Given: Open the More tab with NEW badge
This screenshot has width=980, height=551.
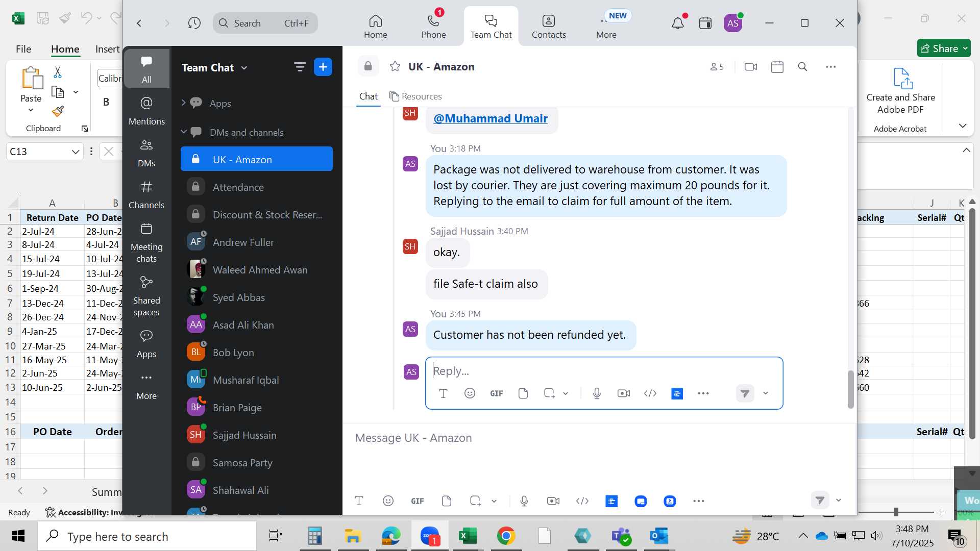Looking at the screenshot, I should tap(606, 27).
